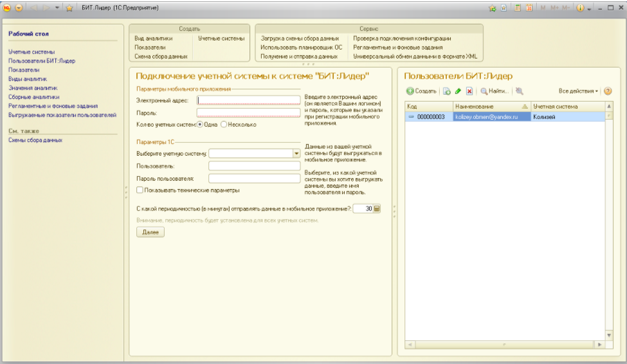
Task: Click the red X delete mark icon
Action: click(469, 91)
